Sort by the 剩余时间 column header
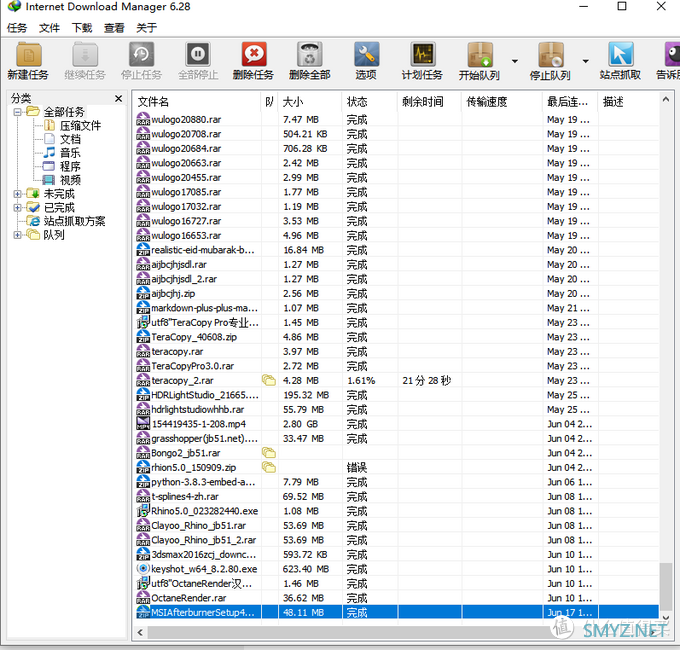The width and height of the screenshot is (680, 650). (x=429, y=102)
